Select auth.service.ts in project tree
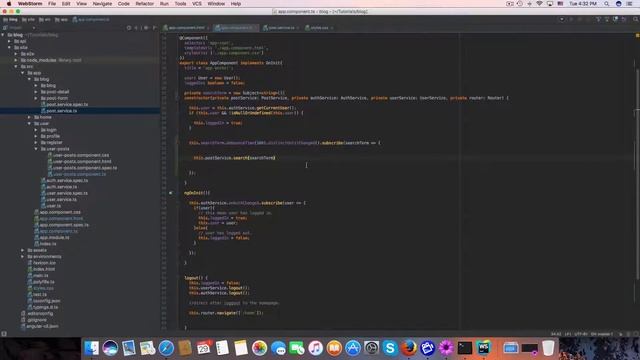640x360 pixels. point(58,187)
